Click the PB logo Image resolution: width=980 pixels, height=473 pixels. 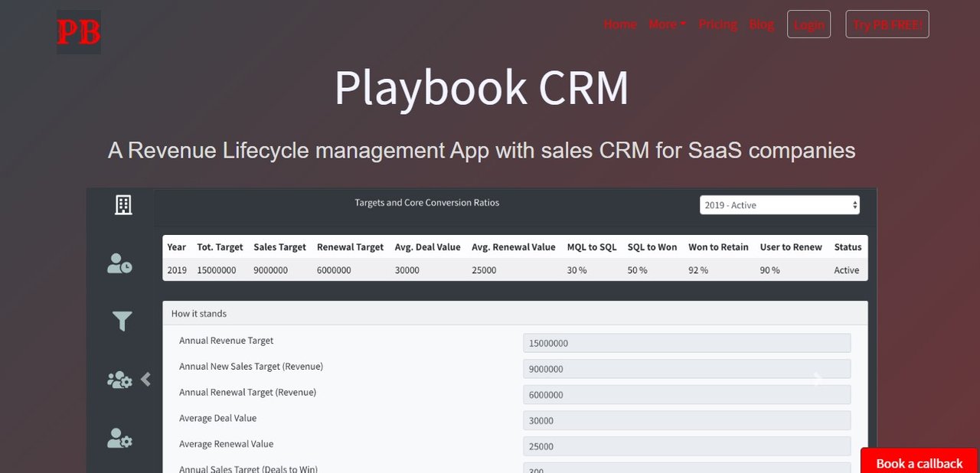coord(79,32)
